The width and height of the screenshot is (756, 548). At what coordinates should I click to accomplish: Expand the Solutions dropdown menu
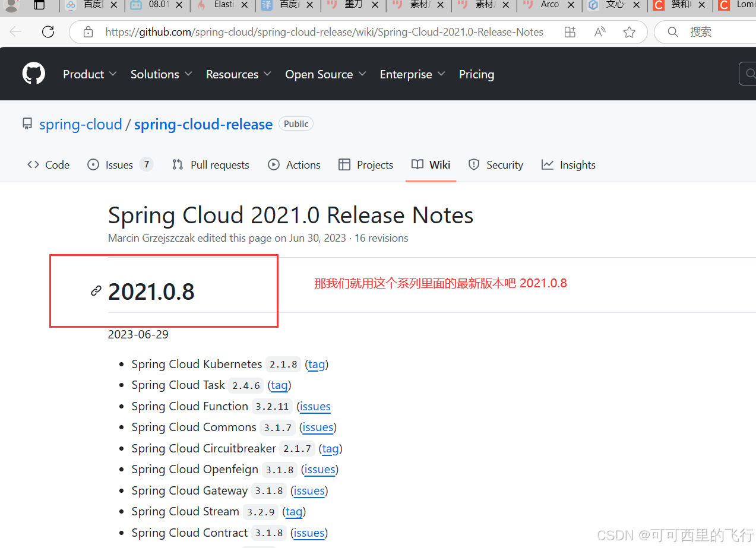161,74
